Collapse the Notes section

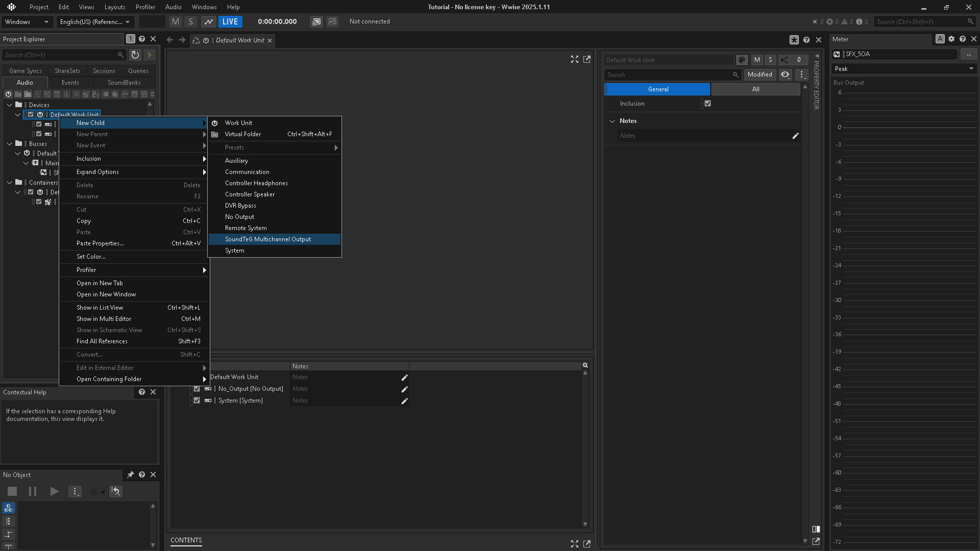click(x=612, y=121)
